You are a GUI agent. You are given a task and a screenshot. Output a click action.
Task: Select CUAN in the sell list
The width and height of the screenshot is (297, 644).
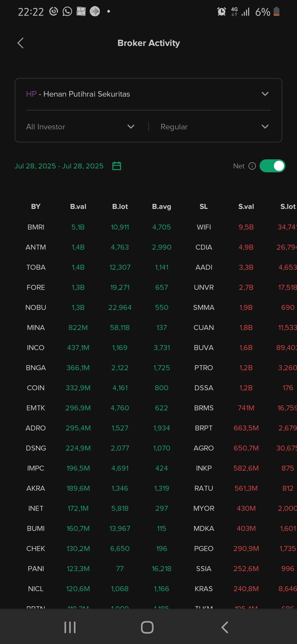pyautogui.click(x=204, y=328)
